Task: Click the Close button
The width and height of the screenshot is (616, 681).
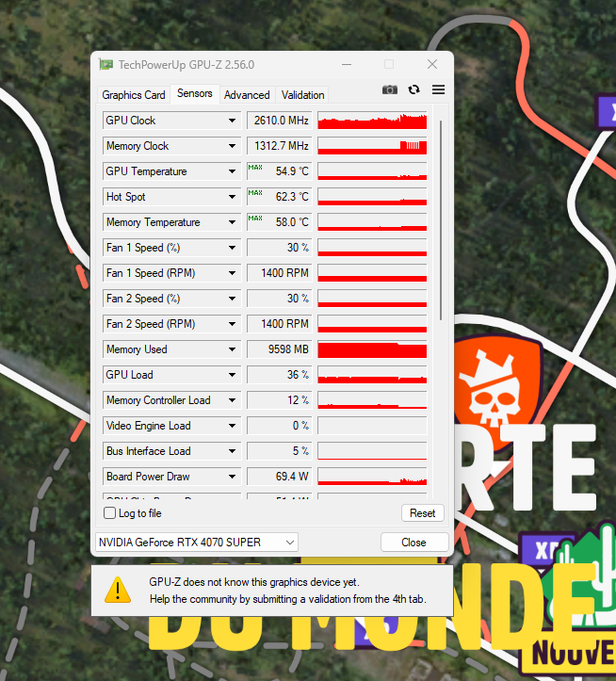Action: tap(414, 542)
